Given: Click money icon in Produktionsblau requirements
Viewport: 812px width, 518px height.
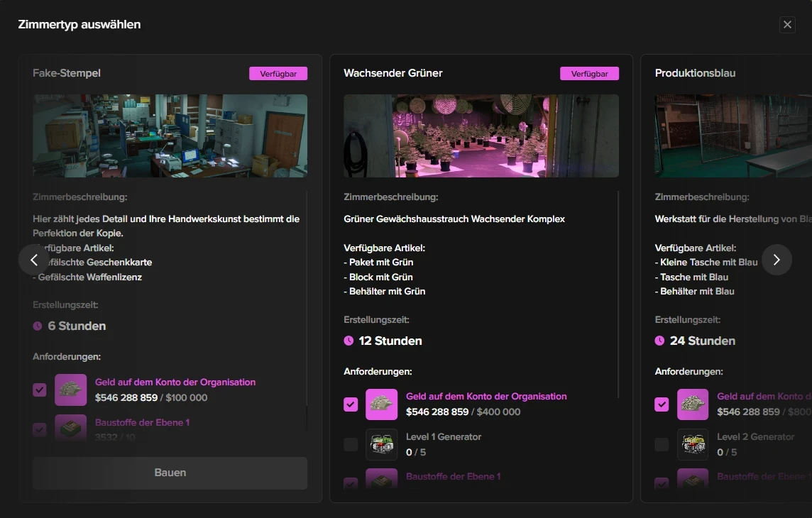Looking at the screenshot, I should [692, 404].
